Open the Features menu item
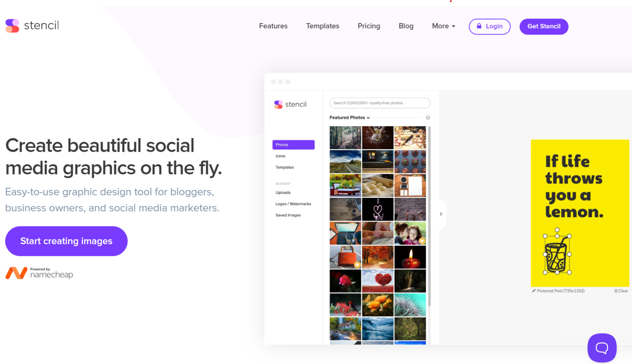632x364 pixels. pos(273,26)
